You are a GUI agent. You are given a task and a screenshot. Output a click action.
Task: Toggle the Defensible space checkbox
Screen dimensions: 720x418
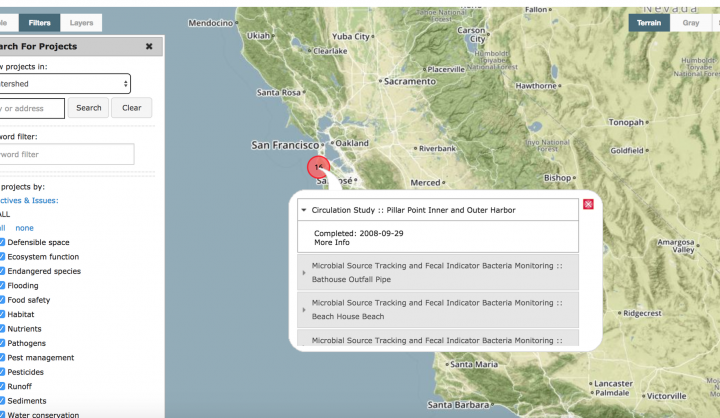2,242
